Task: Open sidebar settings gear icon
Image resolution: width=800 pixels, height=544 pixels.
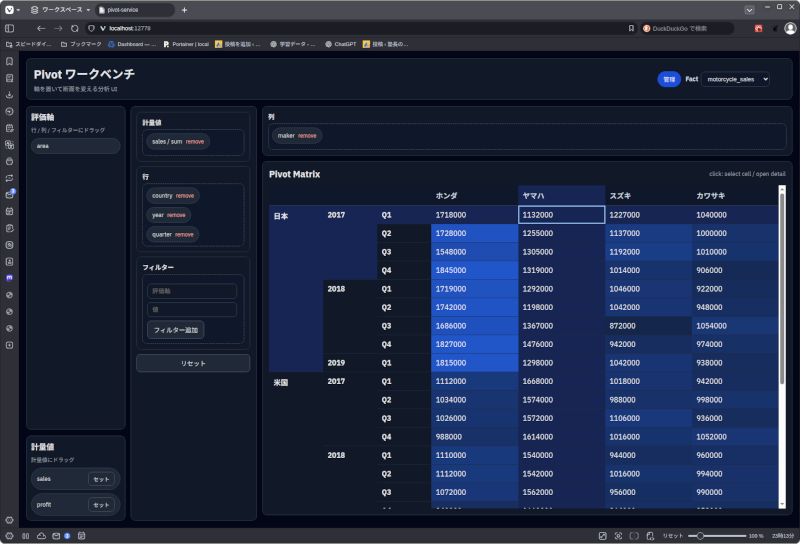Action: point(10,520)
